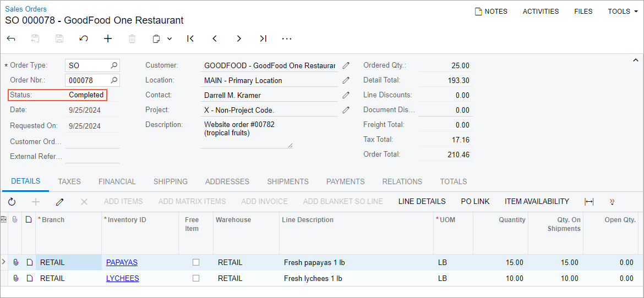Click the Item Availability button
Image resolution: width=644 pixels, height=298 pixels.
[537, 201]
